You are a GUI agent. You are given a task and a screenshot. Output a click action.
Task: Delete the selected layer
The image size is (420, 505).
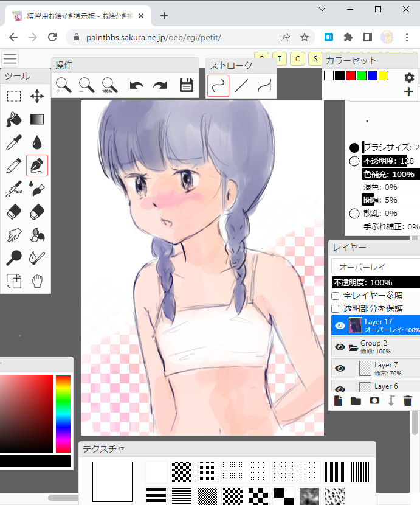point(408,400)
